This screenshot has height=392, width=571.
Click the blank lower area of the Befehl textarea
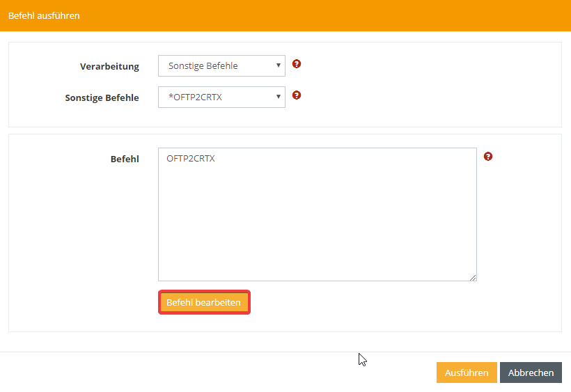[x=317, y=251]
